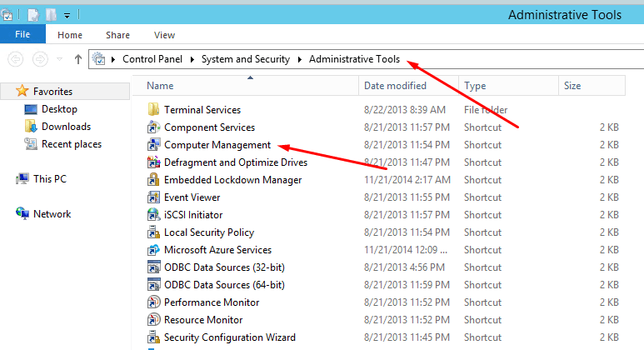Viewport: 644px width, 350px height.
Task: Click the Network icon in the sidebar
Action: point(22,213)
